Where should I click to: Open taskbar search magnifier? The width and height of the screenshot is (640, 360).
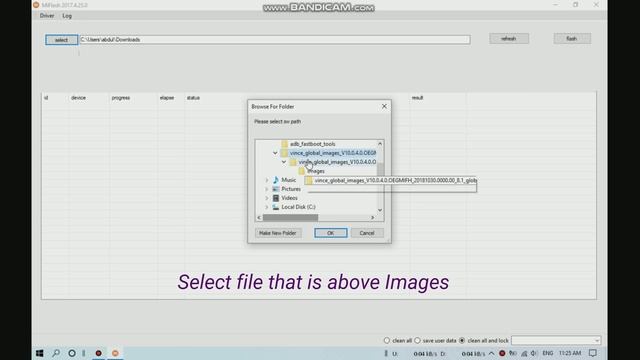(x=56, y=353)
